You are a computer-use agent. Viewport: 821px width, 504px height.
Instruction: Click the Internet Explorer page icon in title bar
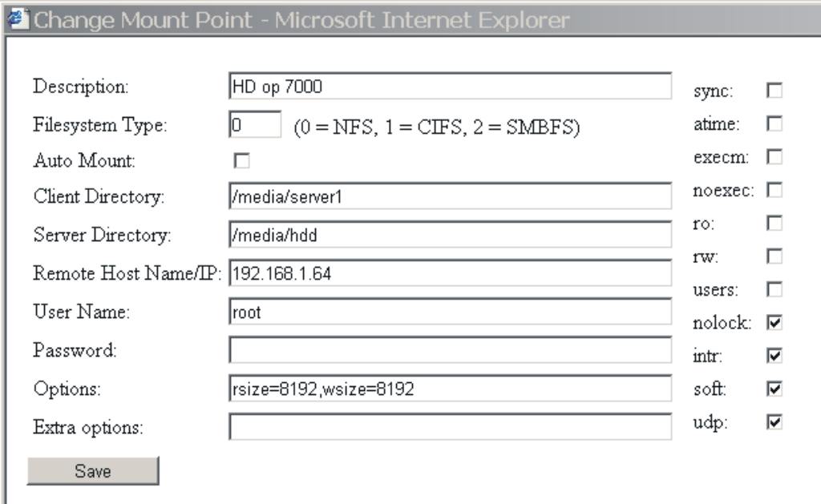click(18, 19)
